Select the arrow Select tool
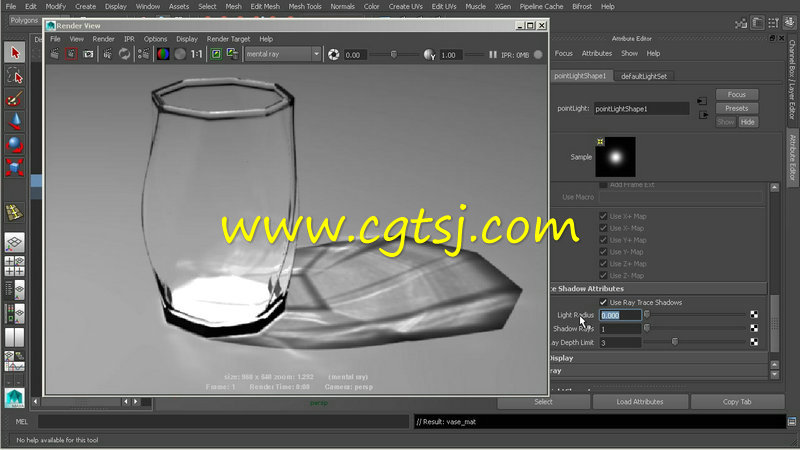This screenshot has width=800, height=450. pos(15,53)
